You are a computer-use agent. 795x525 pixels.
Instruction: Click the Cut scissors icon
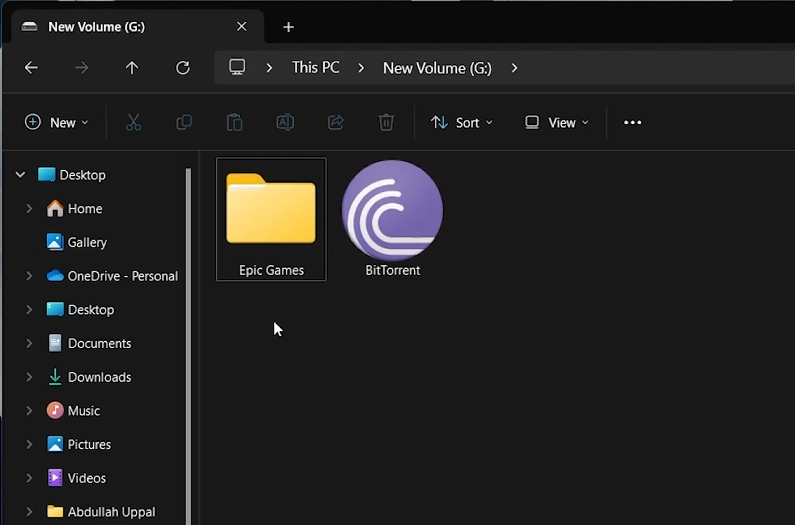133,122
